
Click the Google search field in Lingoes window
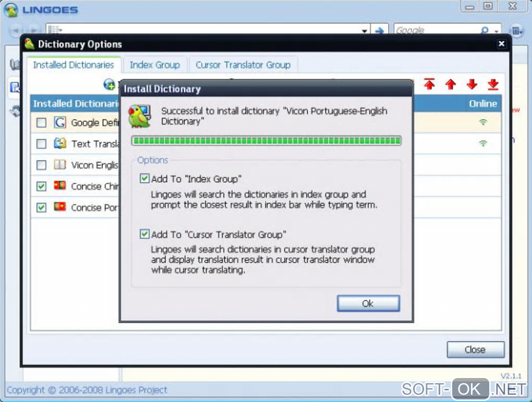tap(436, 30)
